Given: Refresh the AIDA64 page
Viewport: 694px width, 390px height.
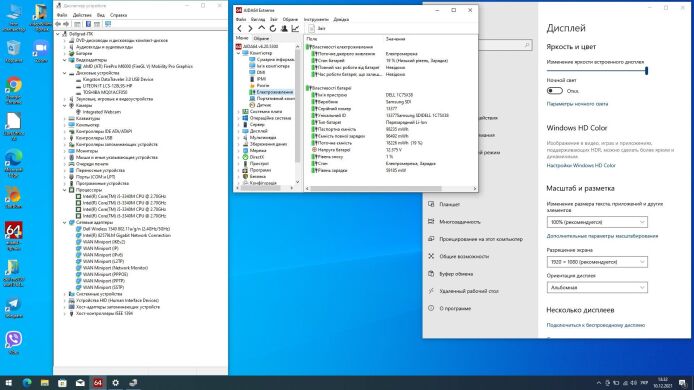Looking at the screenshot, I should point(273,28).
